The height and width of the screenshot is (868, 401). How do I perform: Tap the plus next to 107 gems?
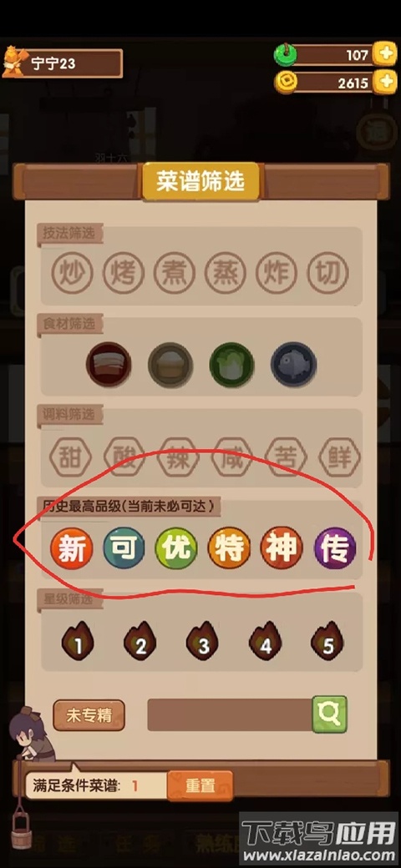click(384, 54)
